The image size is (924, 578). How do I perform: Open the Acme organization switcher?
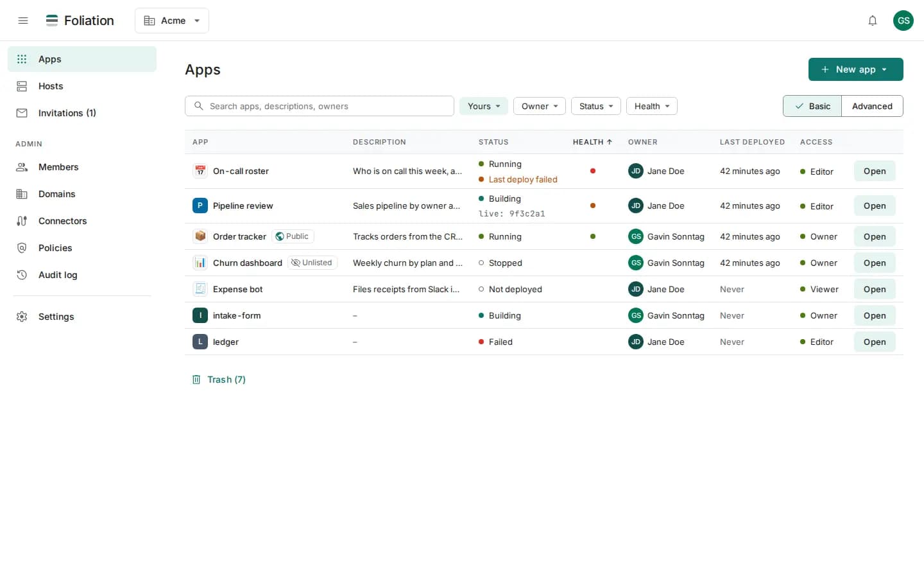pyautogui.click(x=172, y=21)
